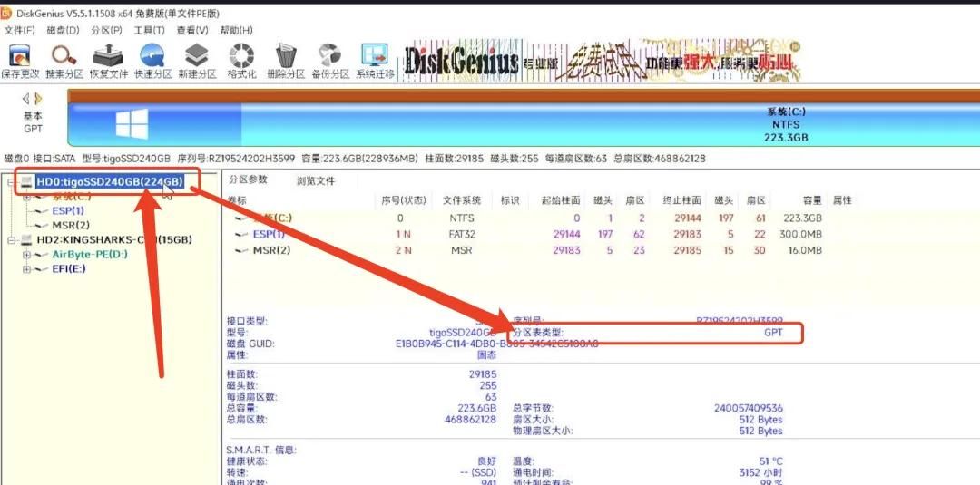Click the 序号(状态) column header

click(x=404, y=200)
